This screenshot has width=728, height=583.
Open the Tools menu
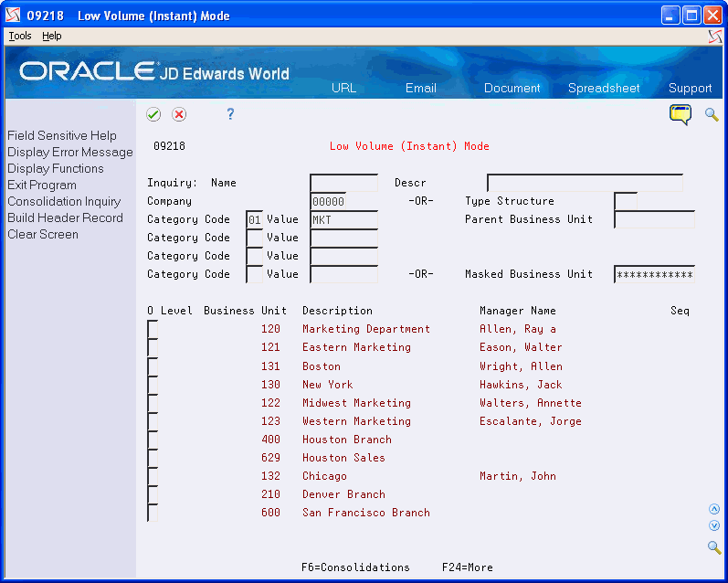(x=20, y=36)
